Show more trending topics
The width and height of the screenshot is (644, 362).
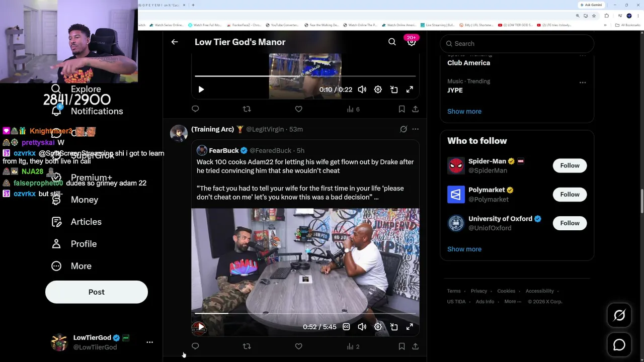[464, 111]
